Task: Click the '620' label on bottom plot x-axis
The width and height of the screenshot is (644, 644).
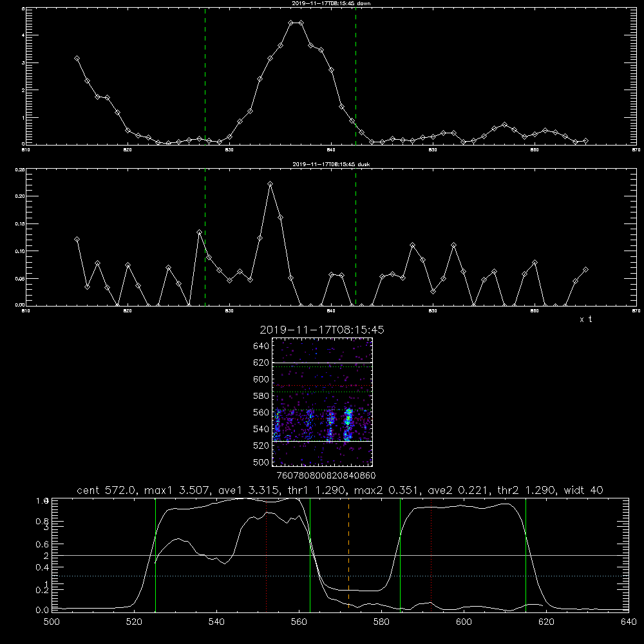Action: (546, 622)
